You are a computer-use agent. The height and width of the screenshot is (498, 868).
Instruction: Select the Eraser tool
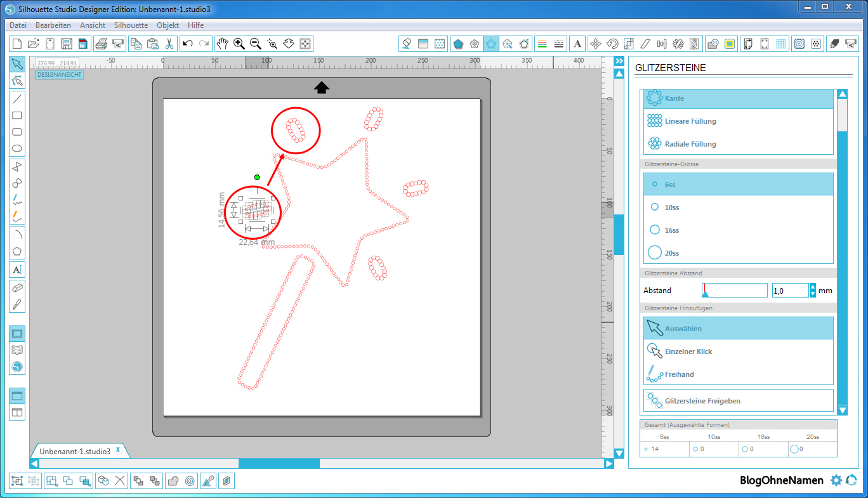click(17, 287)
